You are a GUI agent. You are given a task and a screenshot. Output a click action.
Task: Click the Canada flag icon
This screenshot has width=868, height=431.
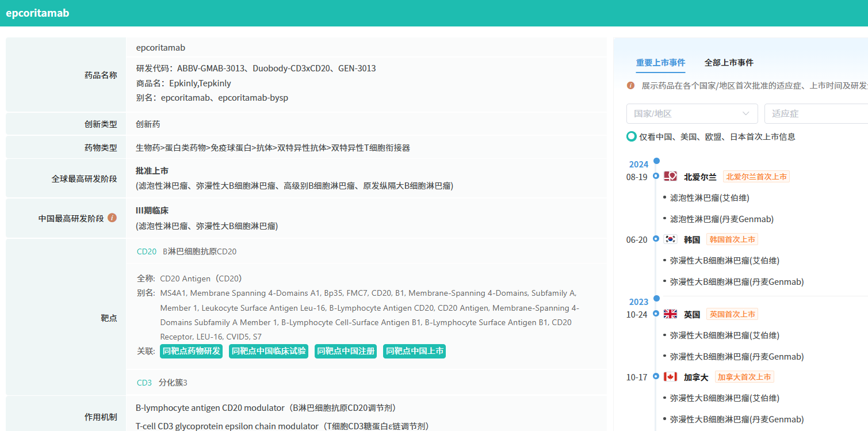(670, 377)
